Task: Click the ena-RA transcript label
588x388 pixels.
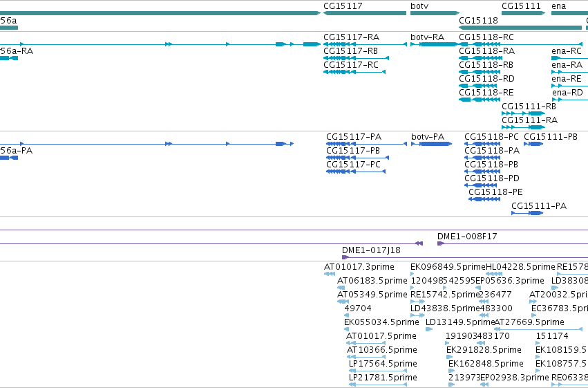Action: pos(567,65)
